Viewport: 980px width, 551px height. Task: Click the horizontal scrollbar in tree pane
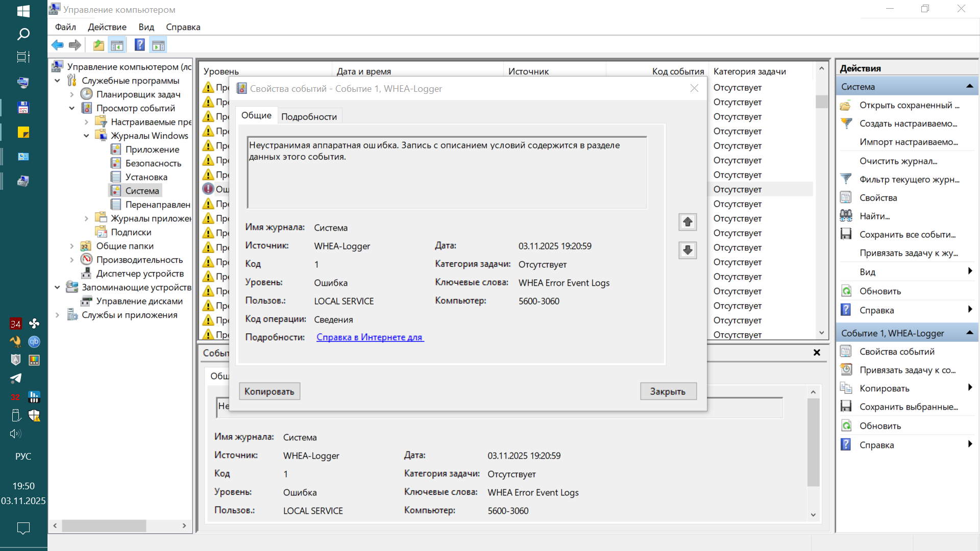(x=104, y=525)
